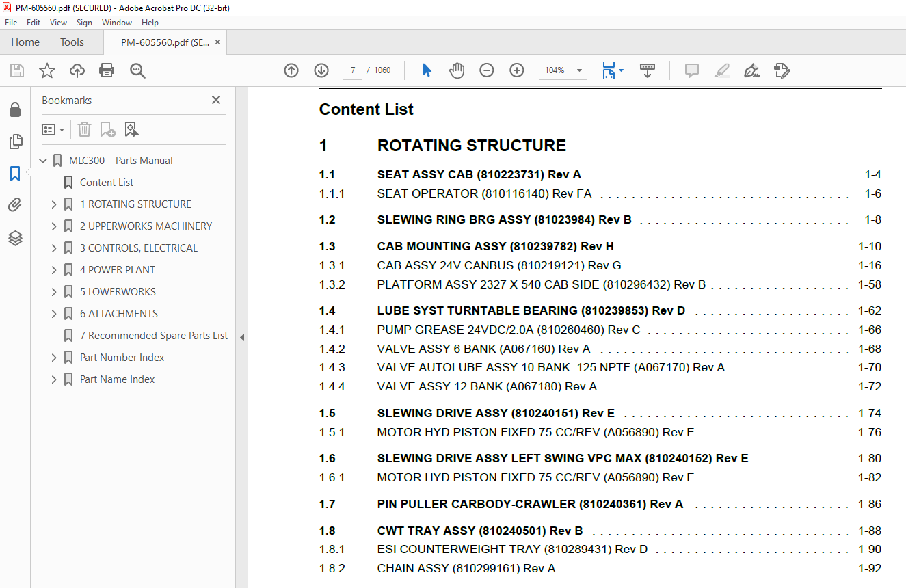Switch to the Home tab
Viewport: 906px width, 588px height.
(x=25, y=42)
